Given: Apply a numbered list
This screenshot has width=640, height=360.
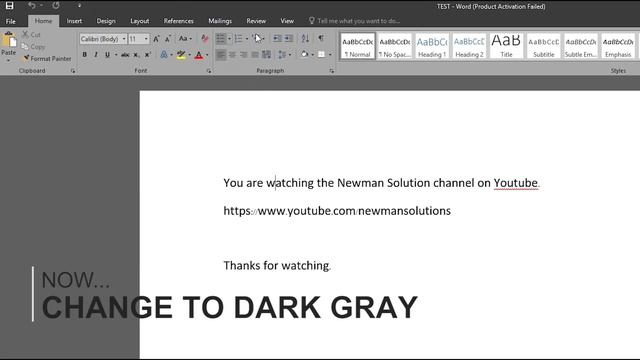Looking at the screenshot, I should [238, 39].
